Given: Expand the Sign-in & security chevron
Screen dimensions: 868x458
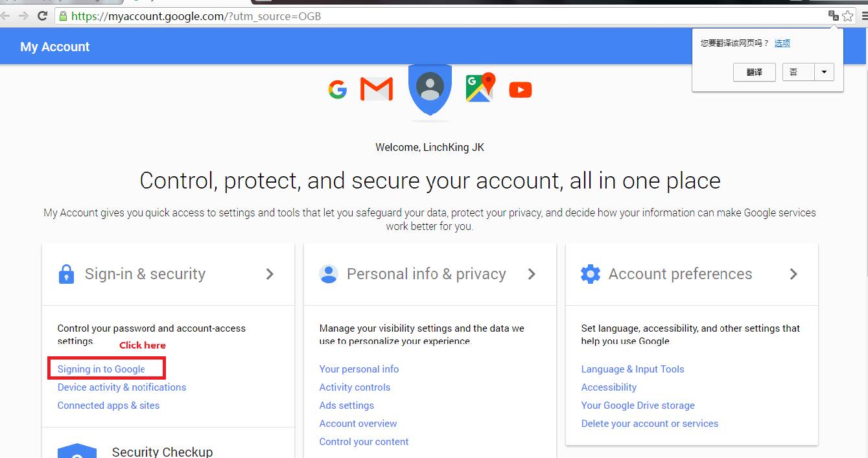Looking at the screenshot, I should click(x=270, y=274).
